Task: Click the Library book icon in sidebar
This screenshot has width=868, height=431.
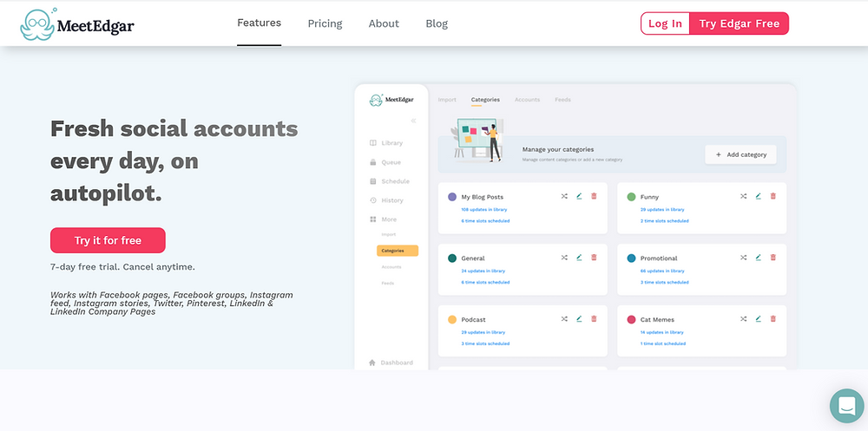Action: pyautogui.click(x=373, y=143)
